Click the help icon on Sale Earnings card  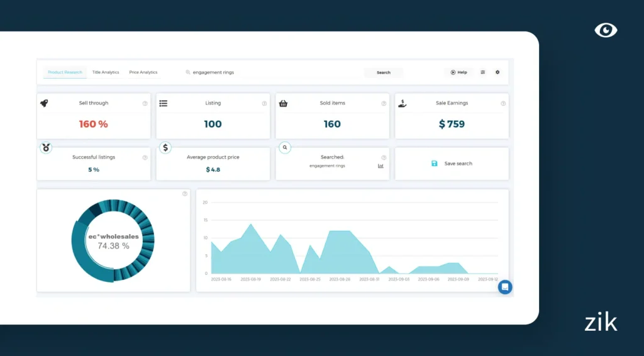[x=503, y=103]
